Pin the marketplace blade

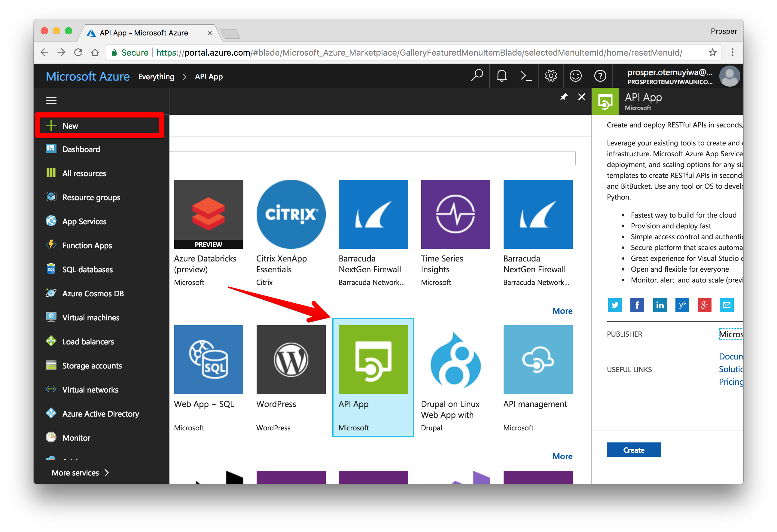click(x=564, y=97)
